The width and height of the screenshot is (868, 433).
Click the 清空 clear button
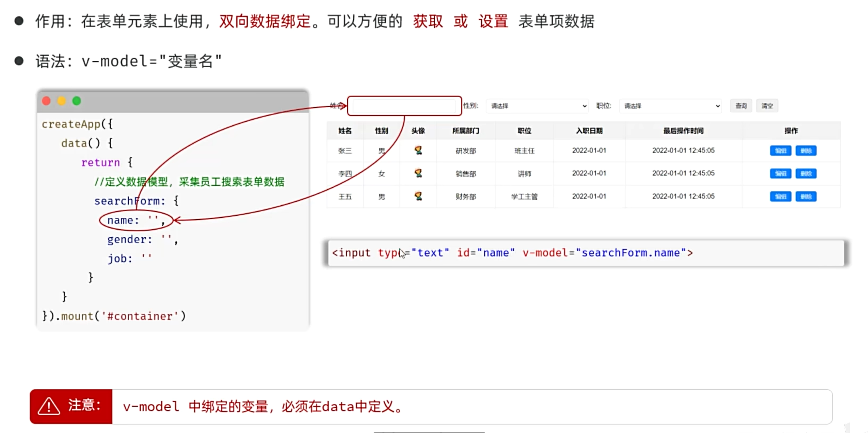(x=767, y=106)
